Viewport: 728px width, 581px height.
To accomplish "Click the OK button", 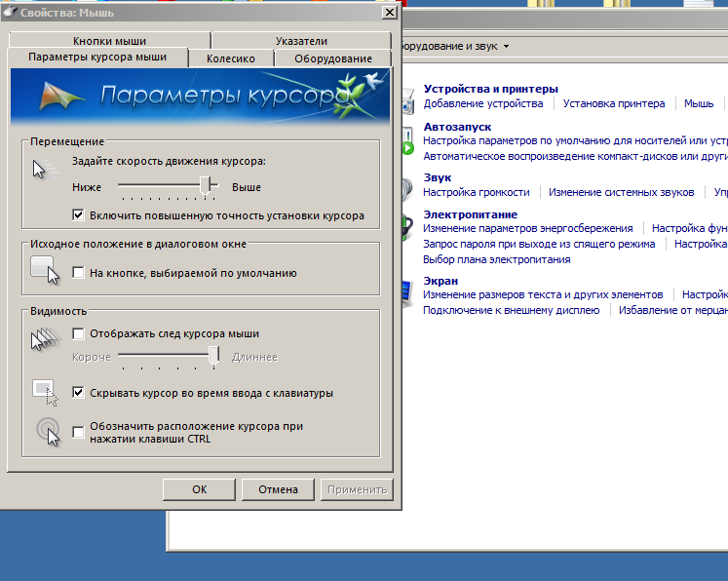I will tap(199, 489).
